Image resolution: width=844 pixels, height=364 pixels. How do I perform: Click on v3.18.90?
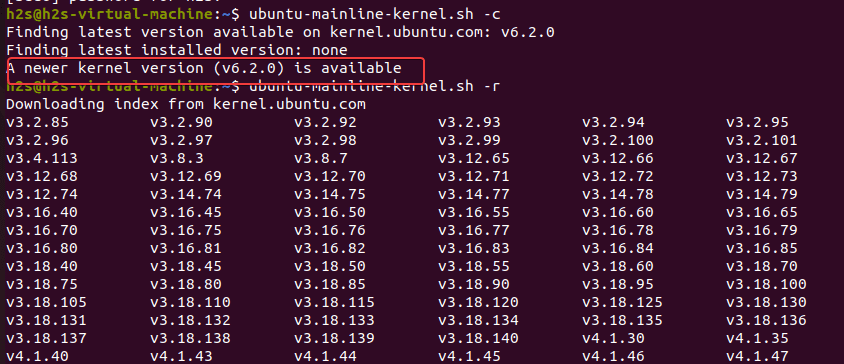click(474, 284)
